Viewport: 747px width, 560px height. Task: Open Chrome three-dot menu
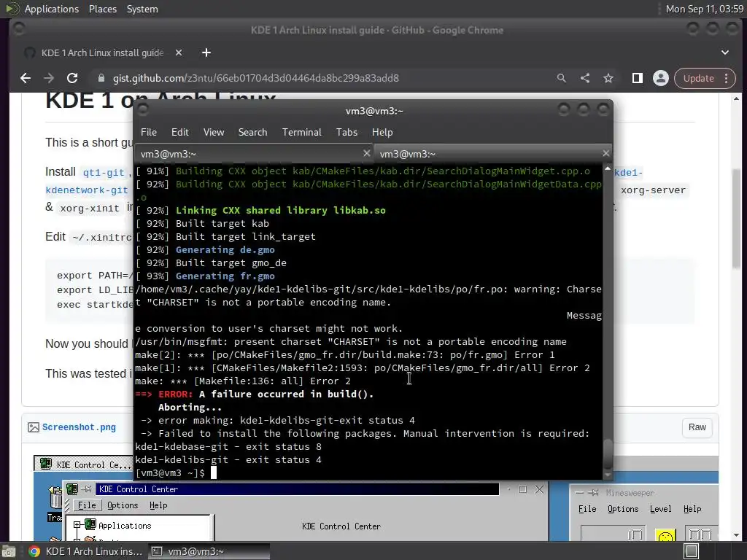coord(726,78)
